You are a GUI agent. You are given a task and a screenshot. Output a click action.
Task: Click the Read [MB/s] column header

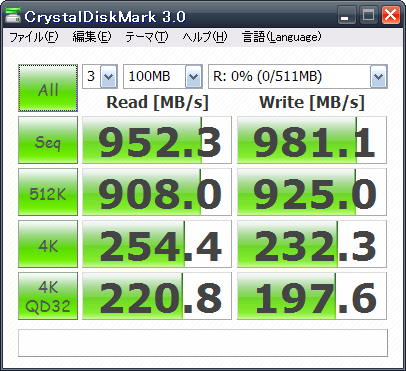157,102
